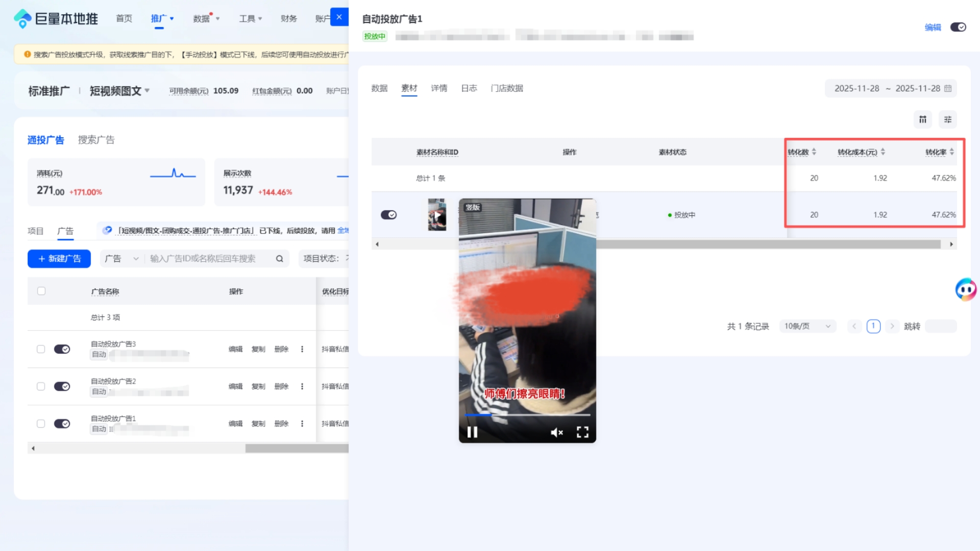Switch to the 详情 tab
980x551 pixels.
pos(438,88)
